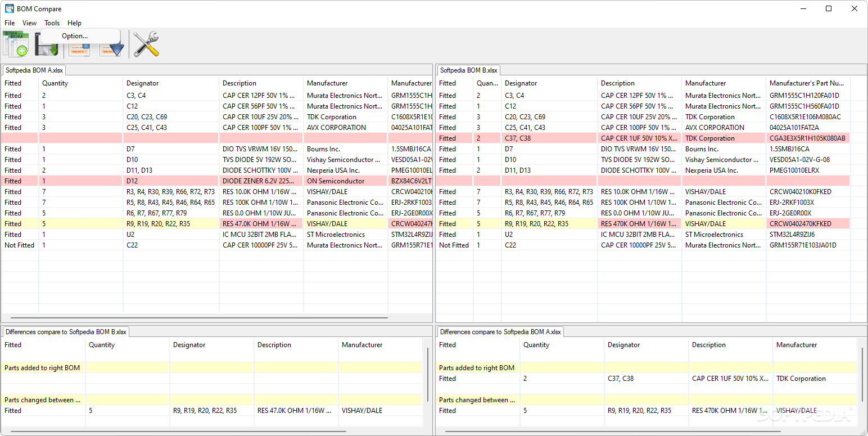This screenshot has height=436, width=868.
Task: Click Not Fitted cell in BOM A table
Action: [x=20, y=245]
